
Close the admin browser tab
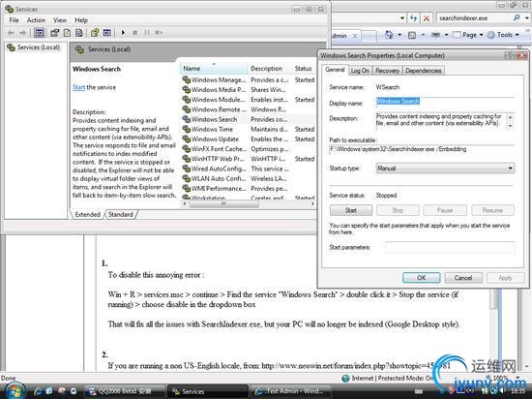coord(355,35)
